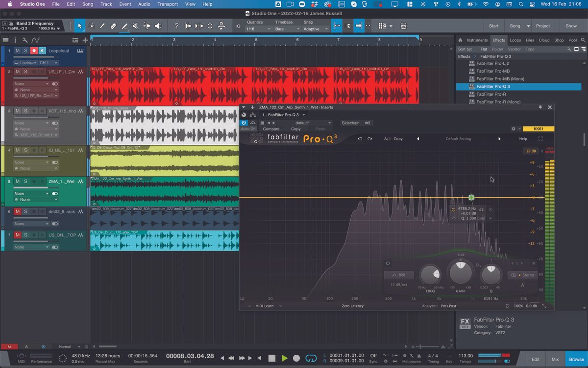The width and height of the screenshot is (588, 368).
Task: Toggle Pro-Q 3 plugin power bypass
Action: tap(244, 123)
